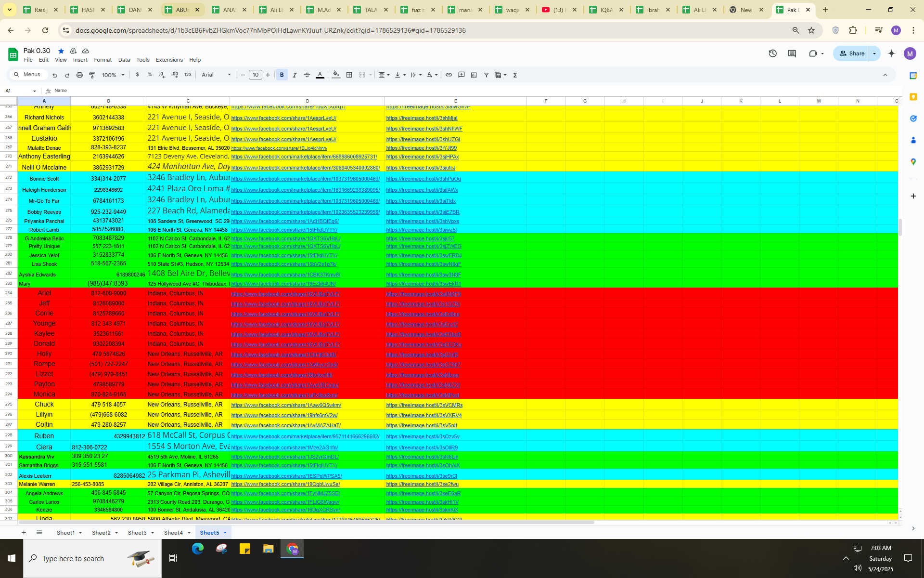Toggle italic formatting
This screenshot has width=924, height=578.
point(295,75)
